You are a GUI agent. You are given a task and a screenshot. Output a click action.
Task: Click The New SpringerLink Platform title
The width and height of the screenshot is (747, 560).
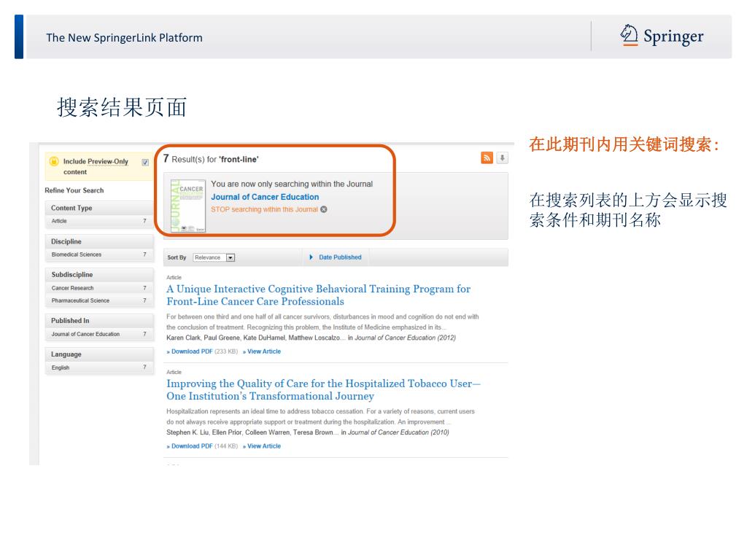[124, 38]
